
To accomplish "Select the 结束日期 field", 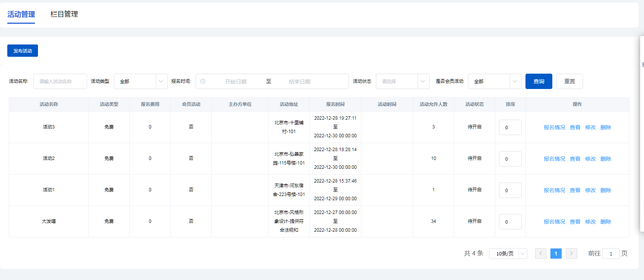I will pyautogui.click(x=300, y=81).
